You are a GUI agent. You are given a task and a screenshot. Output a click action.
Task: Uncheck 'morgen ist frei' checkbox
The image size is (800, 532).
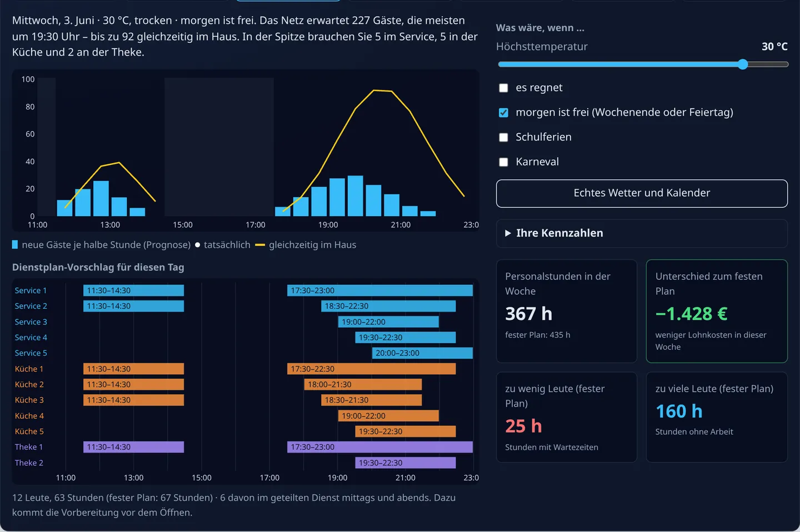pos(503,113)
